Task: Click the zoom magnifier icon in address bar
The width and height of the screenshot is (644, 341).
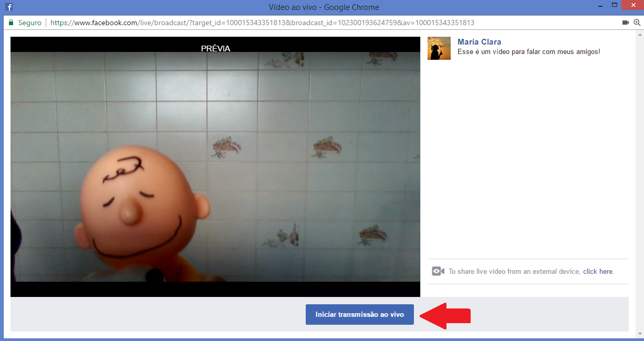Action: (637, 23)
